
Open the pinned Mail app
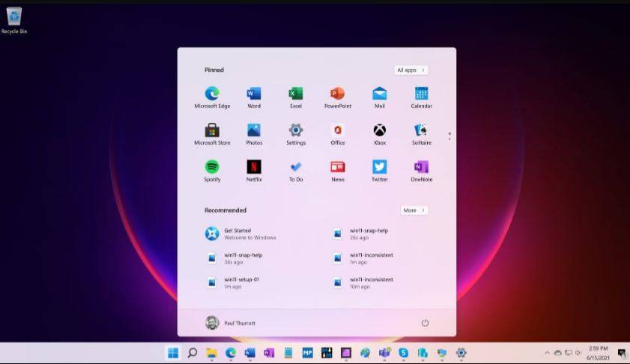click(x=379, y=97)
